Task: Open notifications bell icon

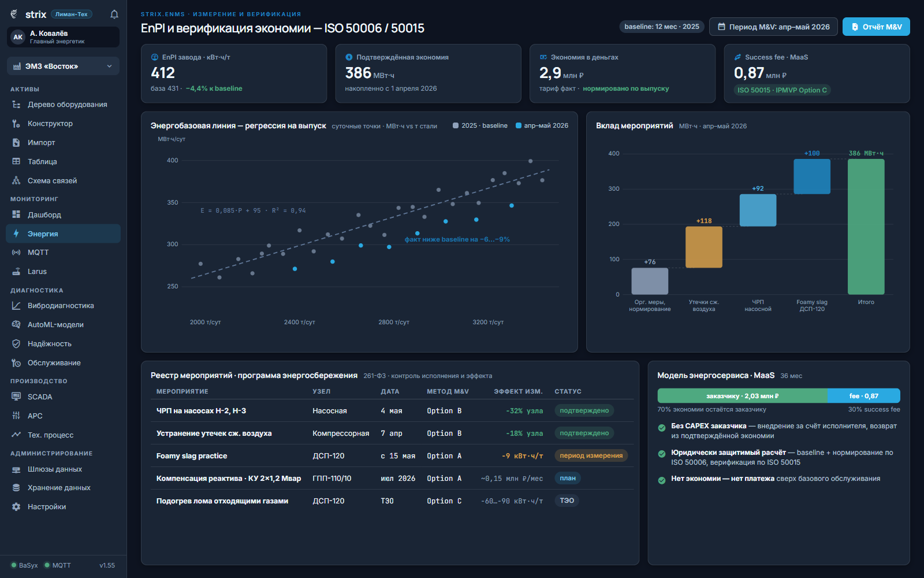Action: click(x=114, y=14)
